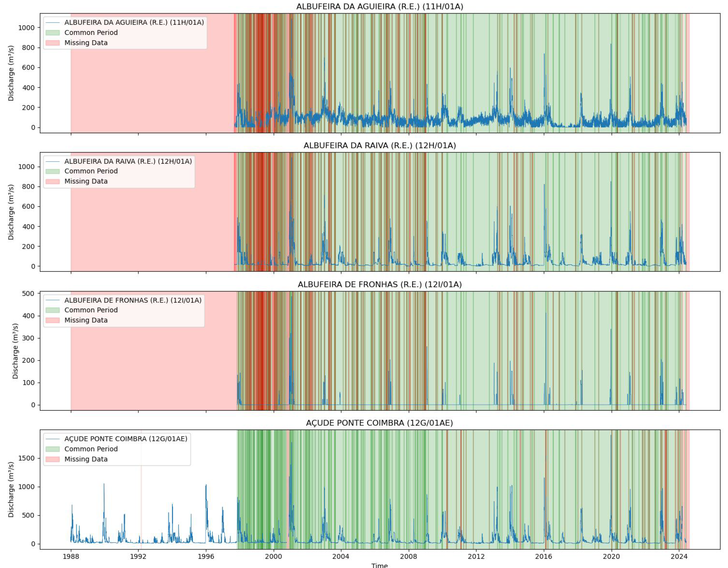Click green Common Period swatch in Aguieira legend
The image size is (728, 568).
53,33
